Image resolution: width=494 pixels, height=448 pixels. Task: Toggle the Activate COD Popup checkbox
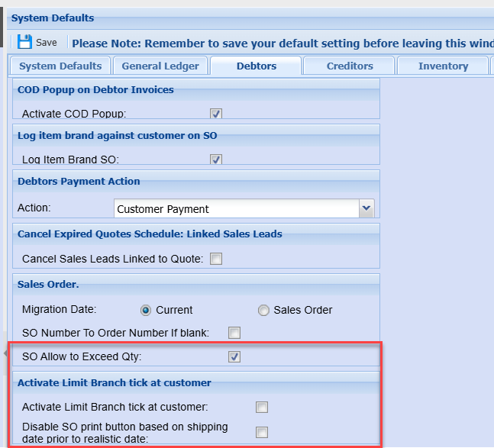click(216, 114)
